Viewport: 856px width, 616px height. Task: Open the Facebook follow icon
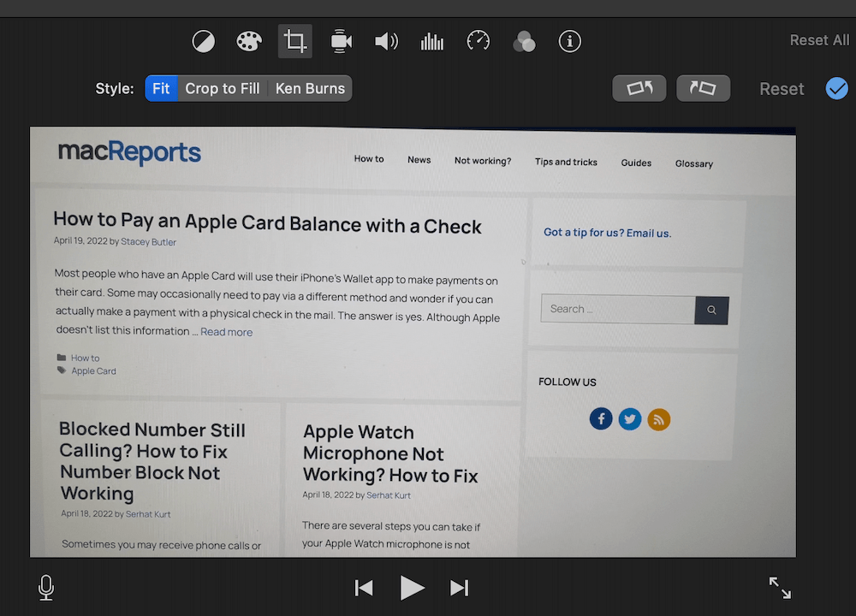click(x=601, y=419)
